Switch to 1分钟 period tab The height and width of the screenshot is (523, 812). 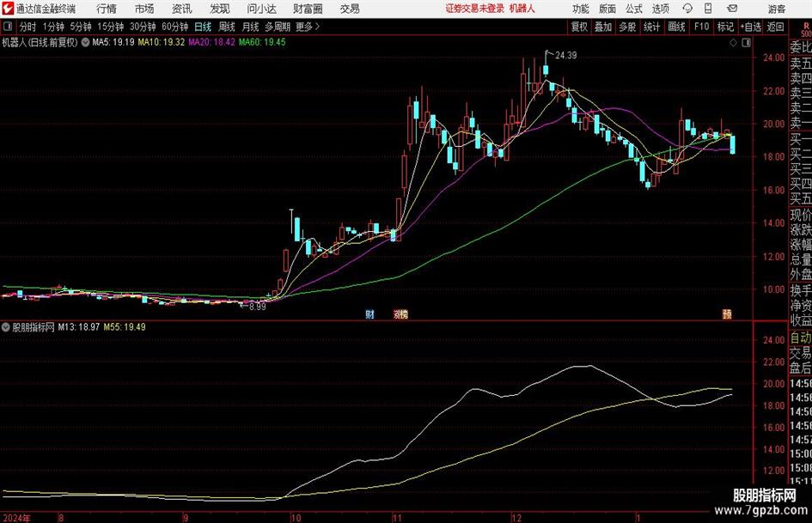pyautogui.click(x=53, y=27)
